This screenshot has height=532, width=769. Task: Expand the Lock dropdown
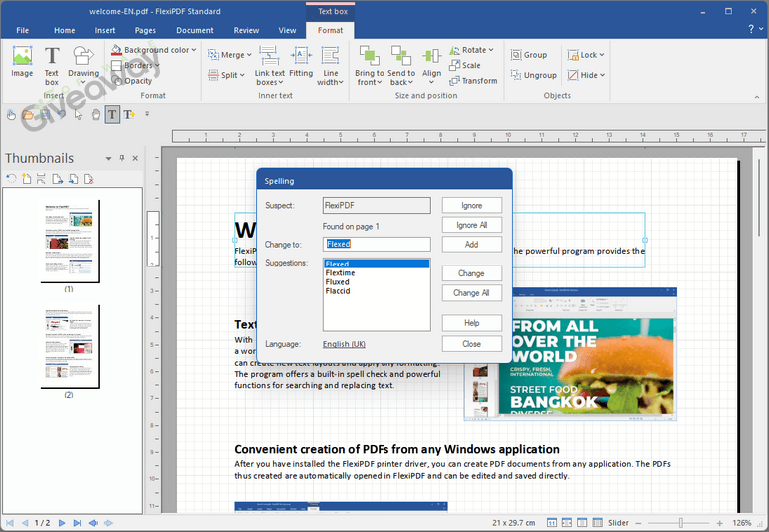tap(601, 55)
